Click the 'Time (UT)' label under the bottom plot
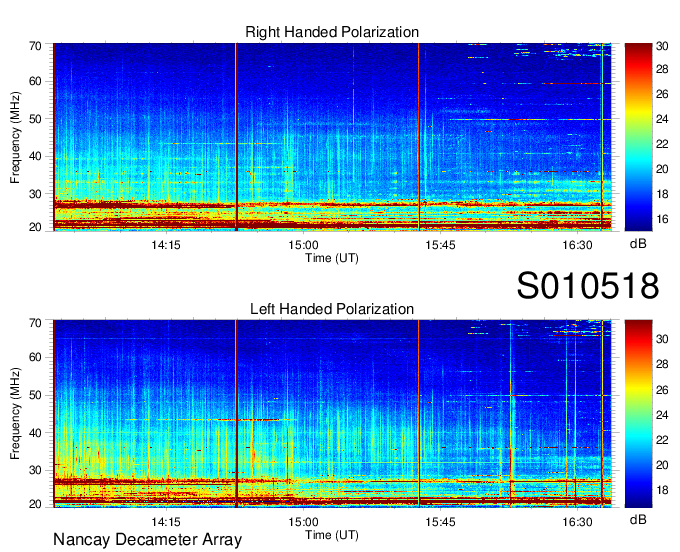This screenshot has height=552, width=680. point(332,535)
